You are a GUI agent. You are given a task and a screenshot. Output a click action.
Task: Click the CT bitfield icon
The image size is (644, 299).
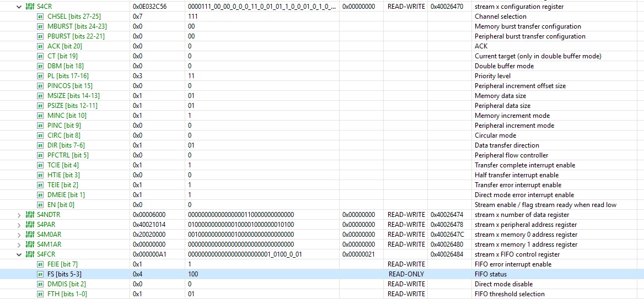coord(40,56)
